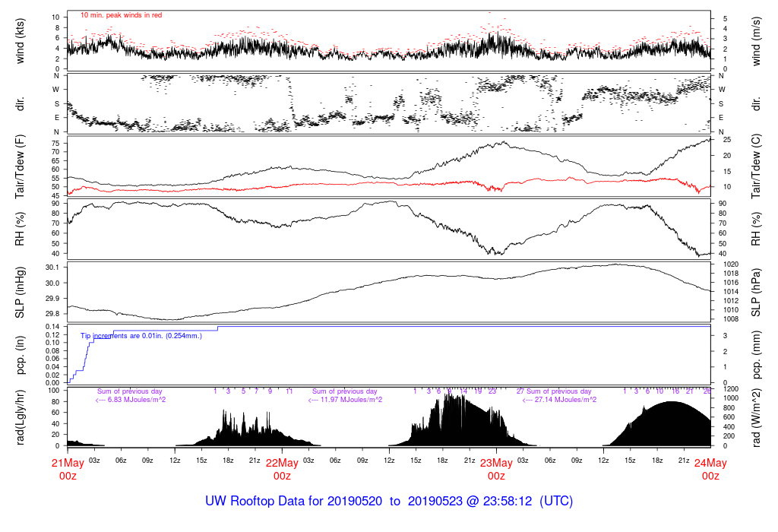Click the 'rad (W/m^2)' axis label

(756, 417)
